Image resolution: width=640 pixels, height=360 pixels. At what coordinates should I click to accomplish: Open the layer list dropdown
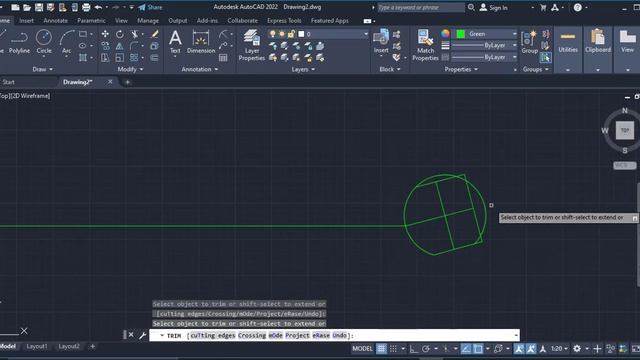tap(366, 34)
